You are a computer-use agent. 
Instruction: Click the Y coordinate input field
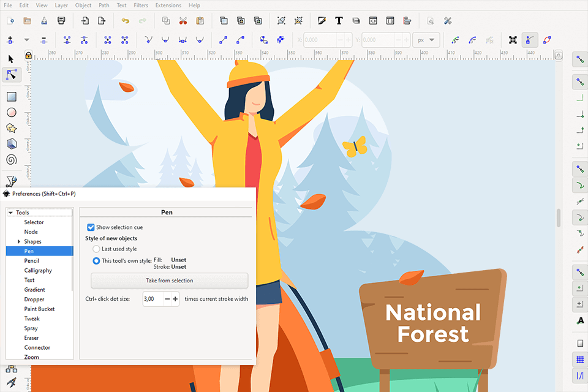378,40
